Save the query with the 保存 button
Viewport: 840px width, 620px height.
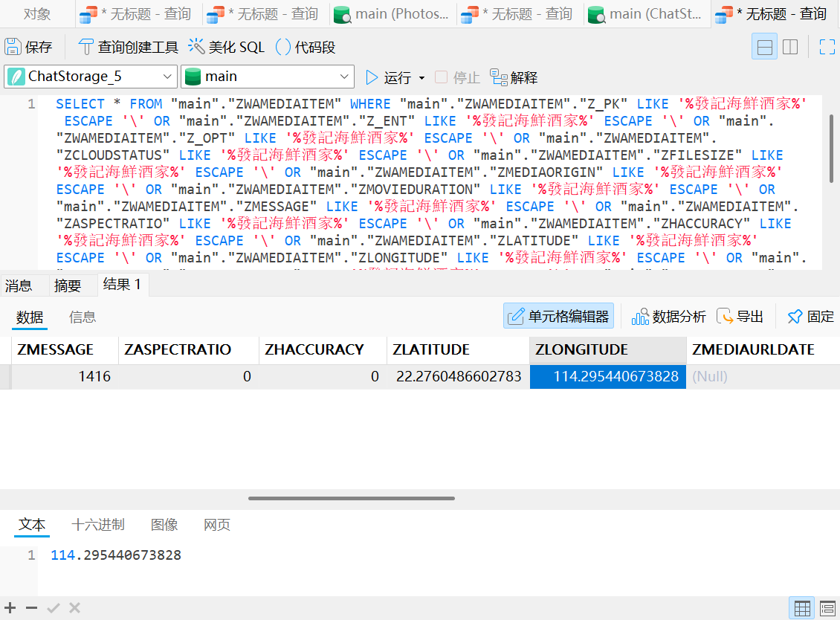pyautogui.click(x=29, y=47)
